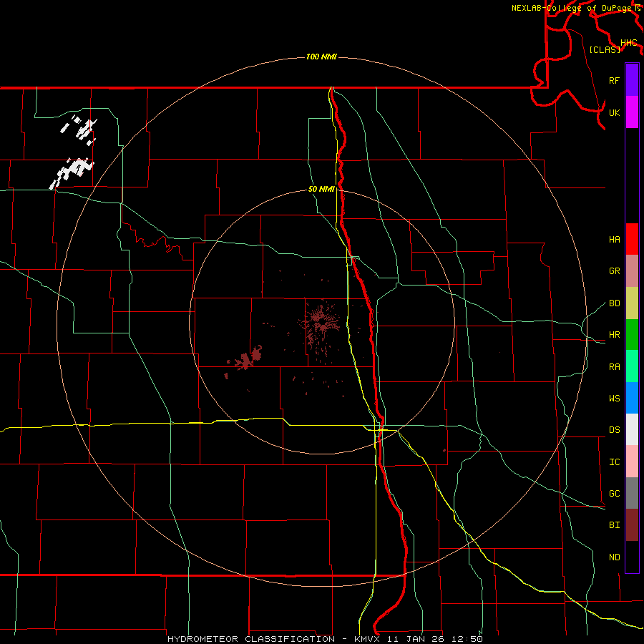The width and height of the screenshot is (644, 644).
Task: Click the KMVX radar site identifier
Action: pos(368,639)
